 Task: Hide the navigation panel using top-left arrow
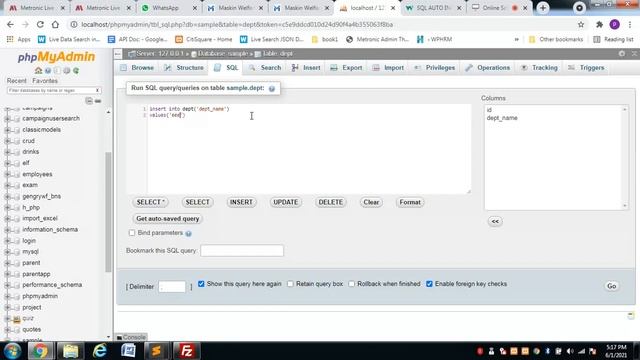click(x=118, y=53)
